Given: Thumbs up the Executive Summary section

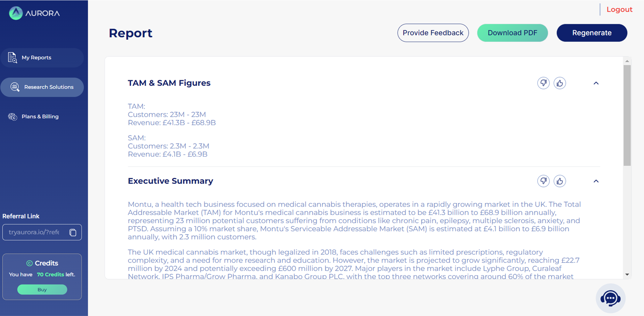Looking at the screenshot, I should pos(560,181).
